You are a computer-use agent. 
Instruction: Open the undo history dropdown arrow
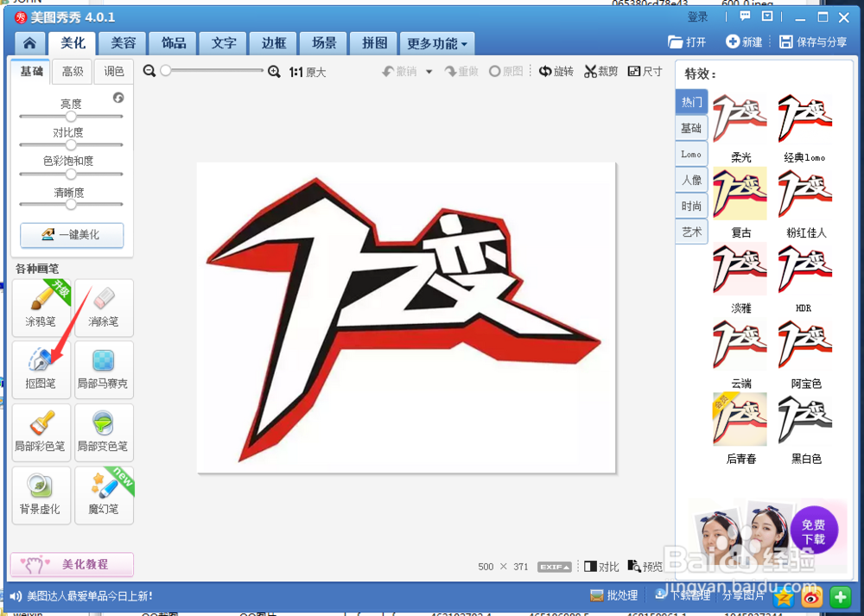click(x=429, y=73)
